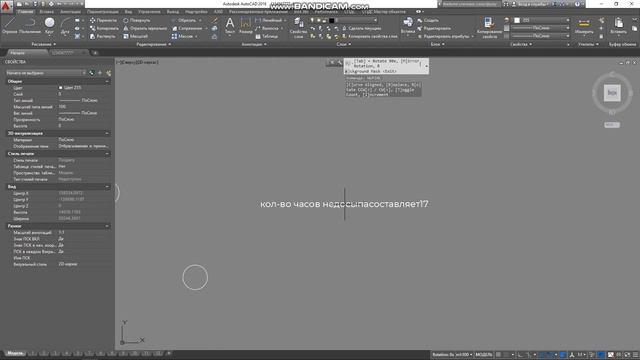Open the AutoCAD application menu (red A)
640x360 pixels.
click(6, 7)
